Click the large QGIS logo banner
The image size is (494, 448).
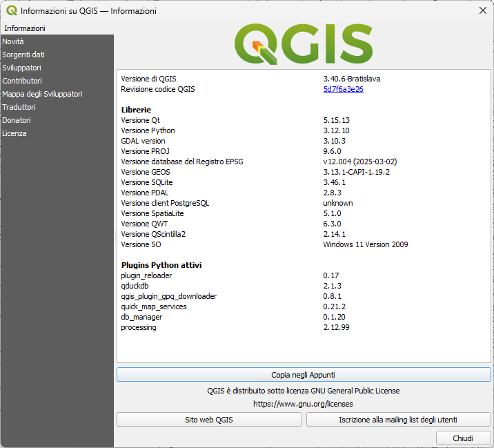coord(304,43)
